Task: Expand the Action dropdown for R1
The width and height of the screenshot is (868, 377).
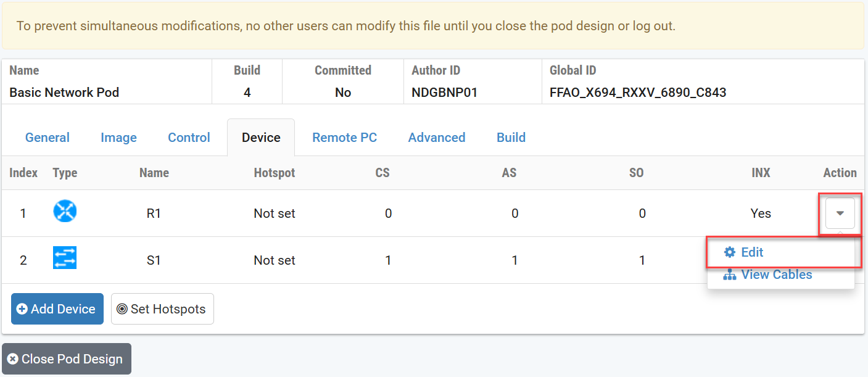Action: [x=840, y=213]
